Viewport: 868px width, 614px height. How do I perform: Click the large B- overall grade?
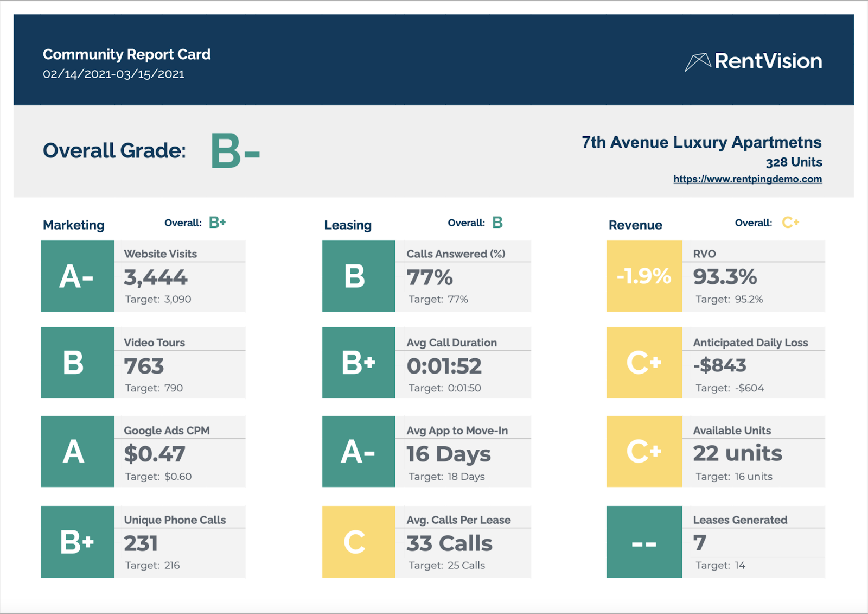234,151
